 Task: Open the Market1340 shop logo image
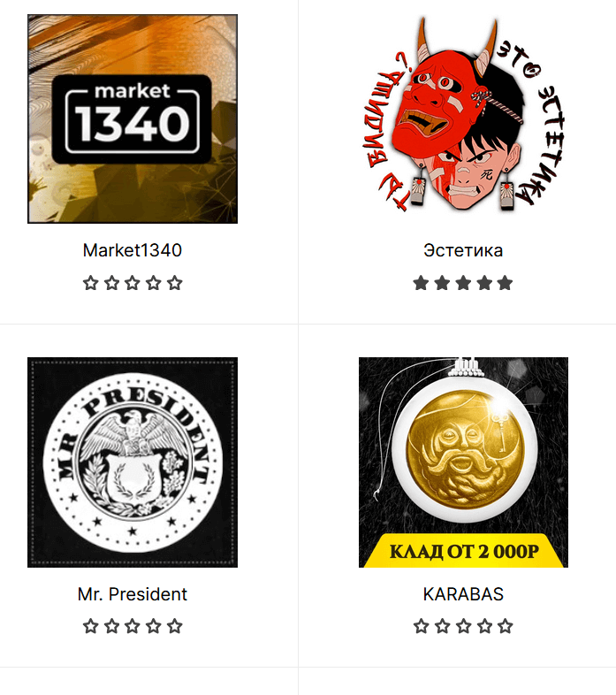[133, 118]
